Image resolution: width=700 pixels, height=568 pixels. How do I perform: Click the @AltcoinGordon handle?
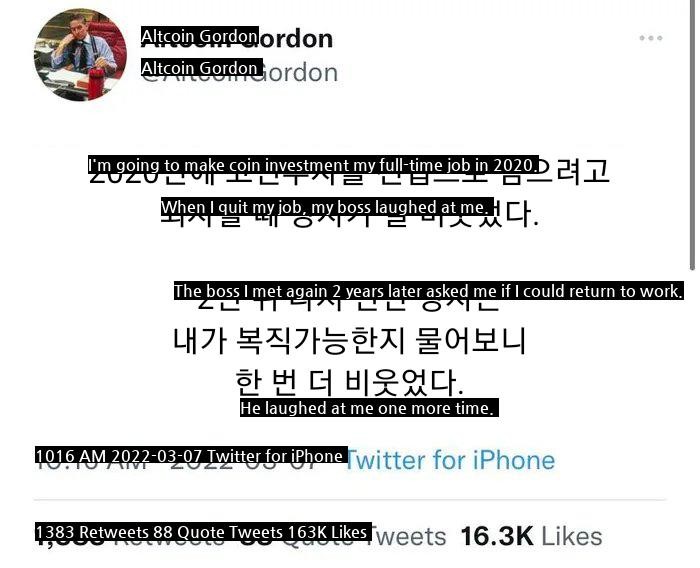pos(239,72)
